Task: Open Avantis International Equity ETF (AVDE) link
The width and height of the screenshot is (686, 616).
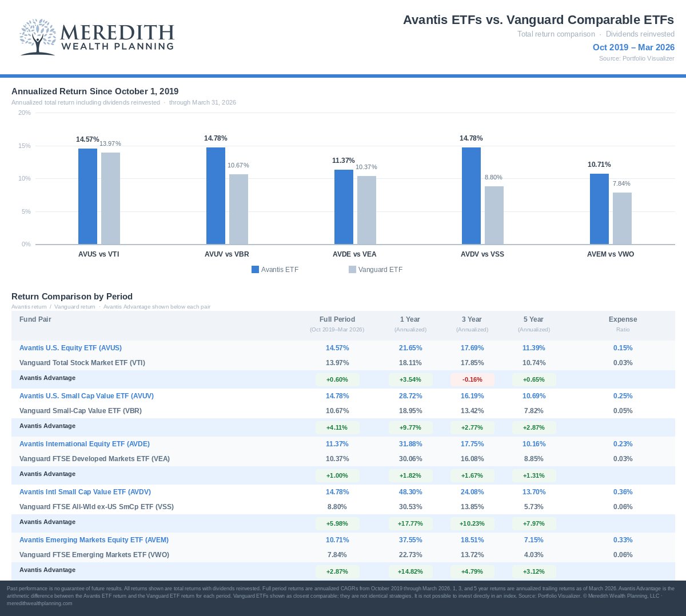Action: [85, 444]
